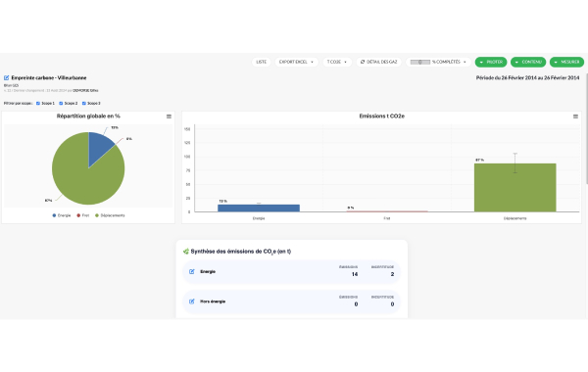Expand the green CONTENU menu
588x372 pixels.
pos(528,62)
